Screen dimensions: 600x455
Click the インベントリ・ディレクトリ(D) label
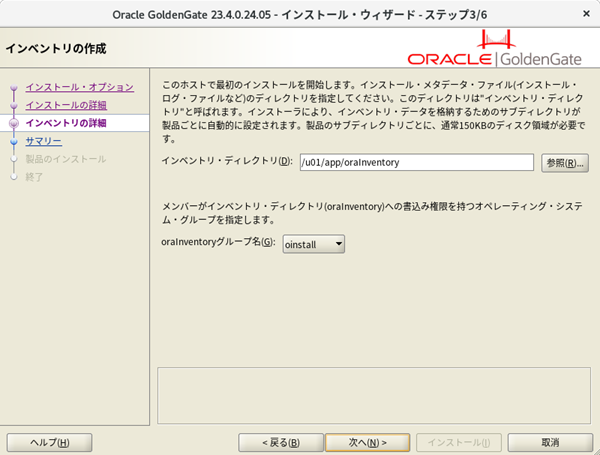[x=227, y=161]
